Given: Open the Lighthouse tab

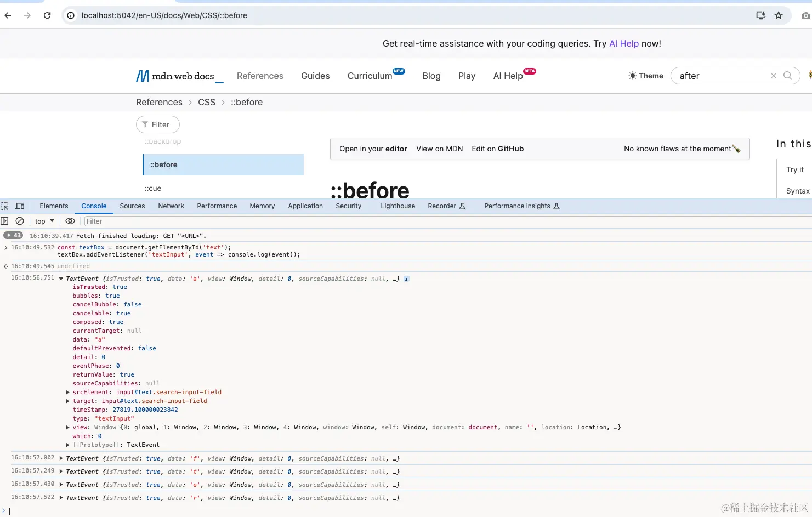Looking at the screenshot, I should click(398, 206).
